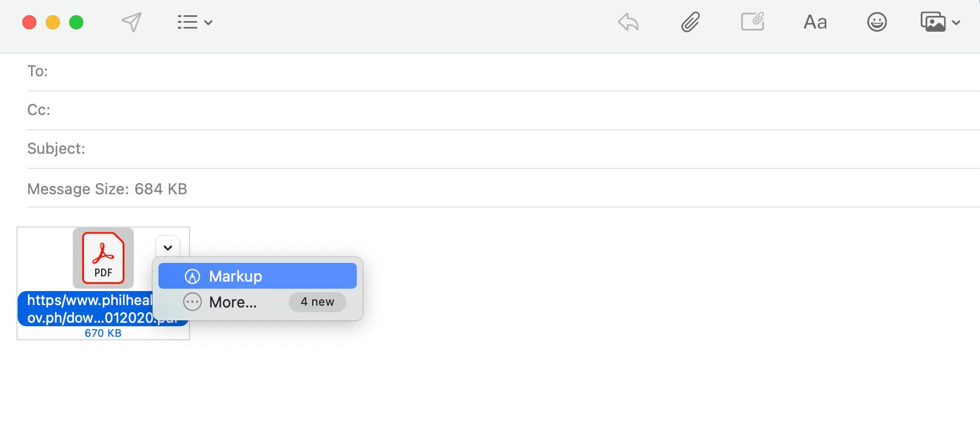Click the Send message paper plane icon
Screen dimensions: 980x426
[x=131, y=22]
